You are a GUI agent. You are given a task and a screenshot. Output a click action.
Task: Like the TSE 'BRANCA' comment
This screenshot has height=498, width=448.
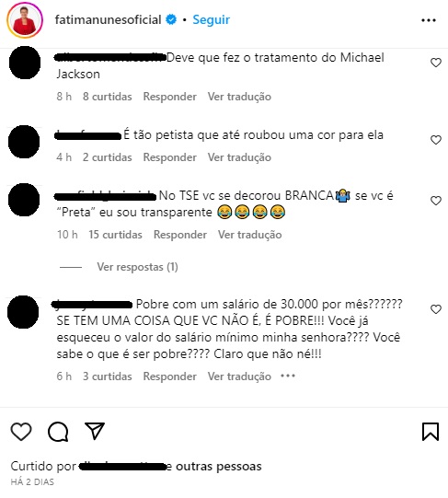coord(436,201)
